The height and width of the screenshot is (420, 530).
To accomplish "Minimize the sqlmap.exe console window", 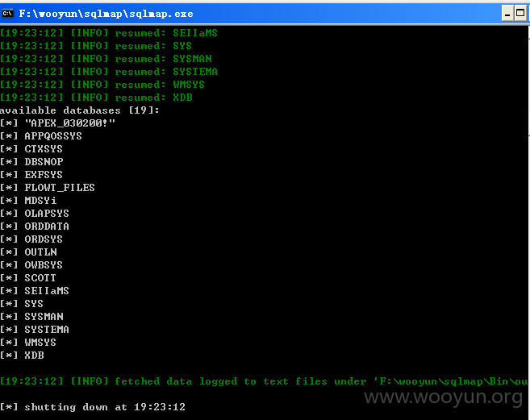I will pyautogui.click(x=507, y=14).
